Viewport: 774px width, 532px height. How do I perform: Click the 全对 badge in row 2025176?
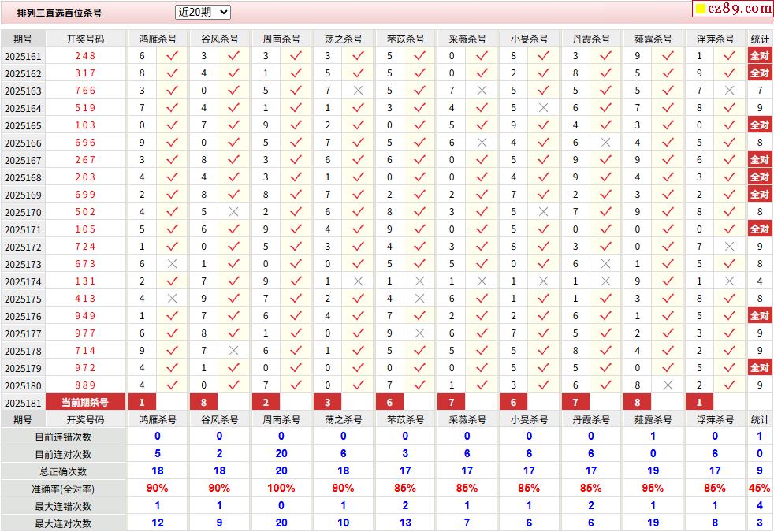(760, 316)
